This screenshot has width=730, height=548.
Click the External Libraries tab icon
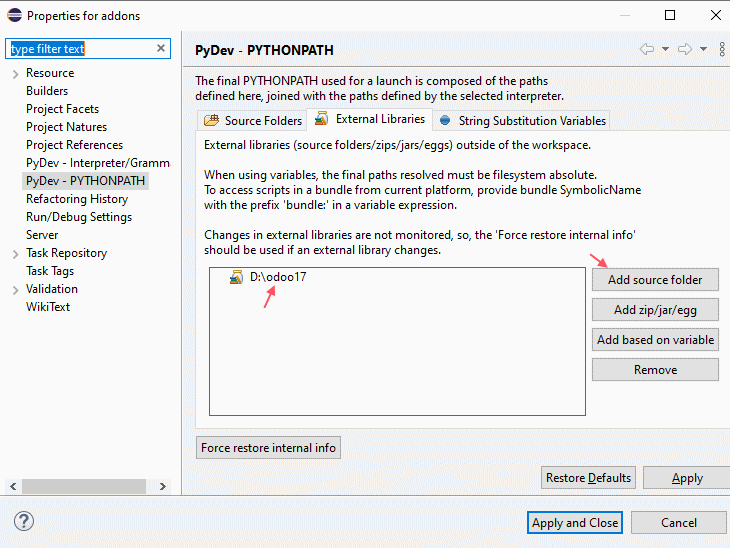pos(321,119)
